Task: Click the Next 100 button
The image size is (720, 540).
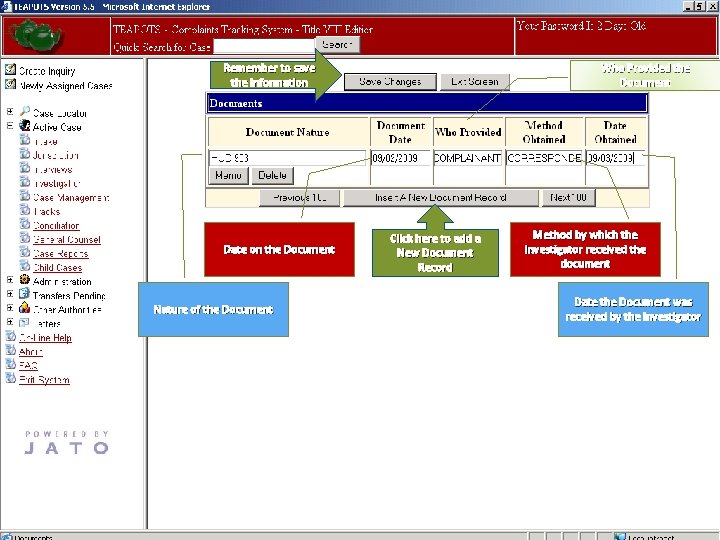Action: click(568, 198)
